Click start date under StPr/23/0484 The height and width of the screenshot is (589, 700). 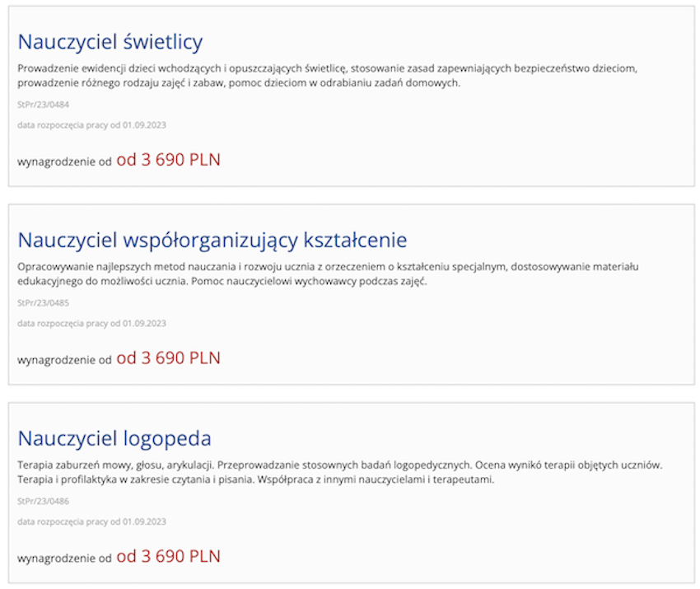click(x=91, y=125)
